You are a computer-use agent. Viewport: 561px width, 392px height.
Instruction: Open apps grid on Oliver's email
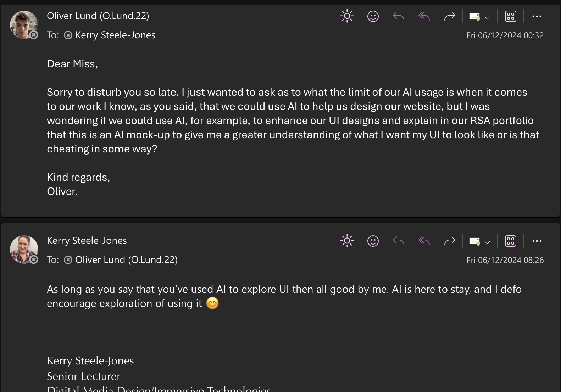coord(510,16)
